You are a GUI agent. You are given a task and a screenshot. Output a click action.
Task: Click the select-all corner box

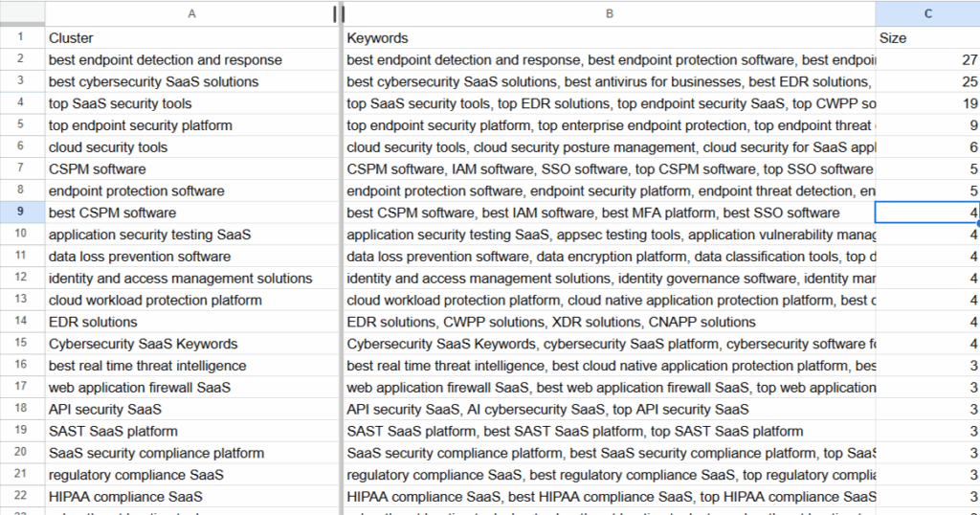[21, 13]
